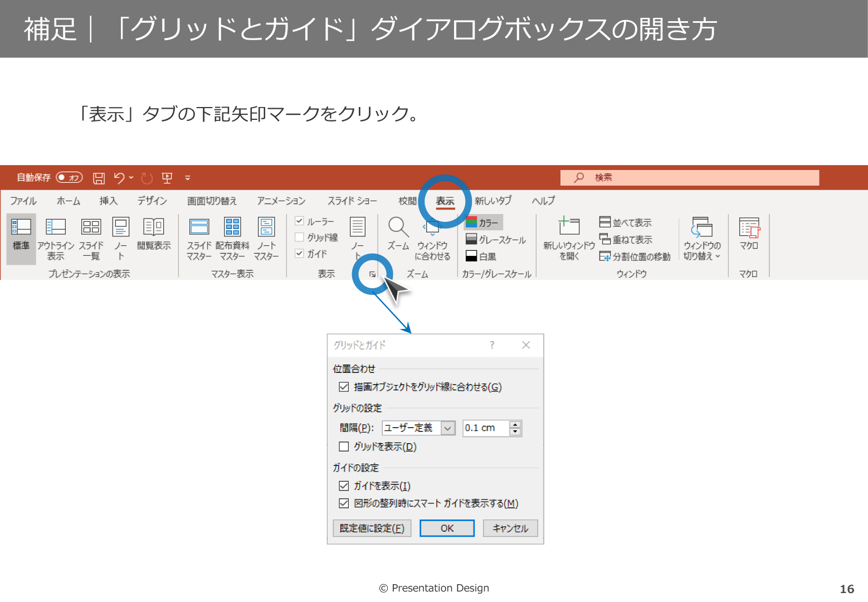Select 白黒 black and white mode
This screenshot has width=868, height=602.
481,256
